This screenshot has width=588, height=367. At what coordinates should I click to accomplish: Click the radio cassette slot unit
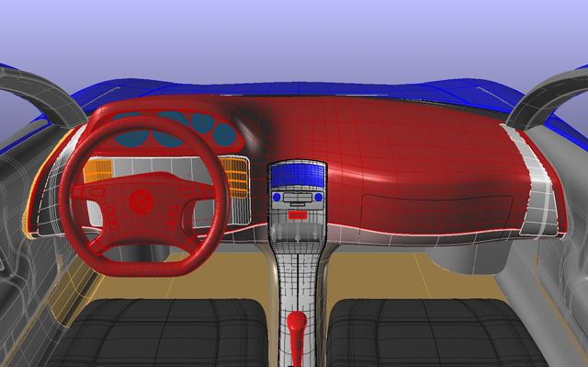pos(298,198)
